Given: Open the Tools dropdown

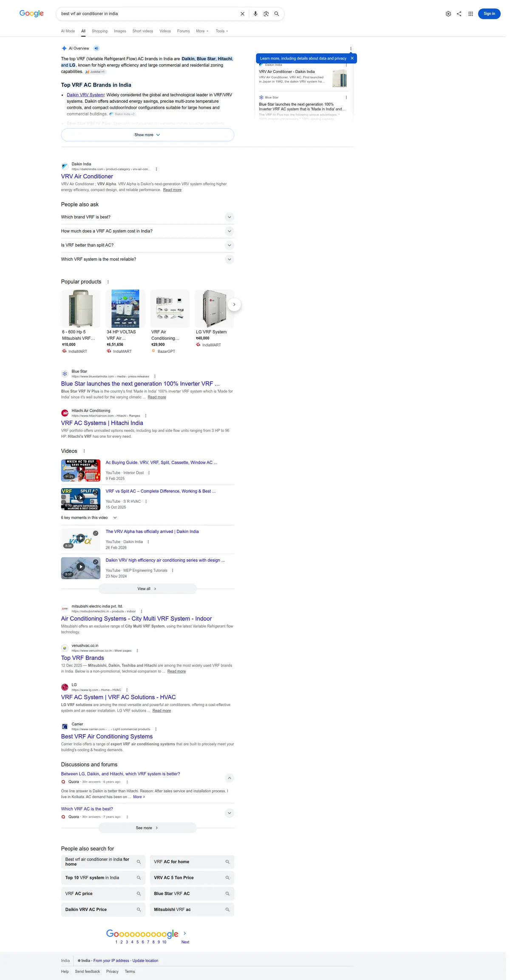Looking at the screenshot, I should pos(222,31).
